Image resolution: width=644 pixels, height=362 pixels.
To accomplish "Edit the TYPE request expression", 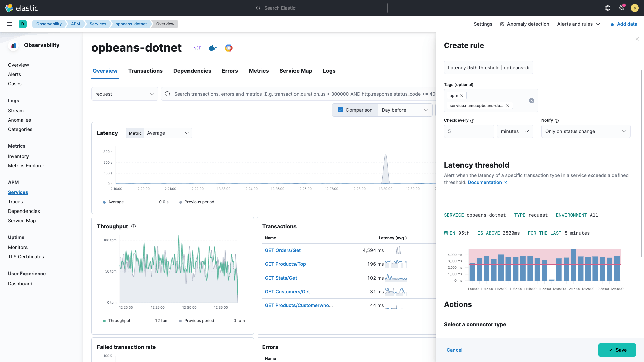I will click(531, 215).
